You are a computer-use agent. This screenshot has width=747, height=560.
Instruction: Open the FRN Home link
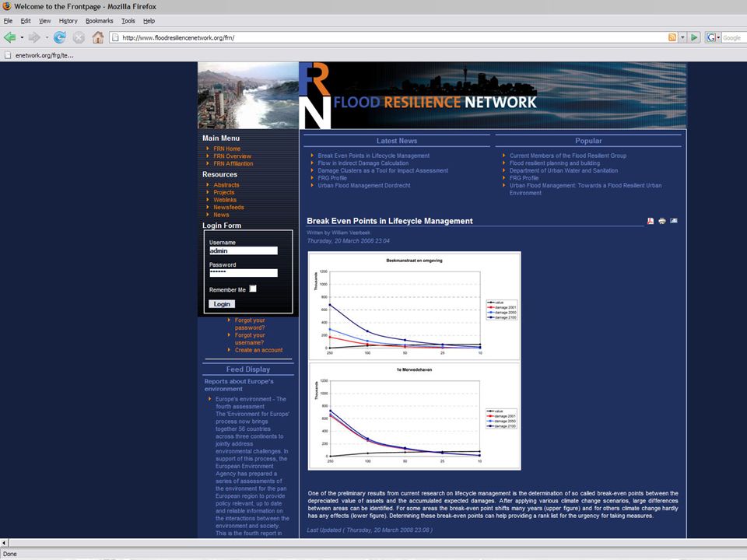[x=226, y=149]
